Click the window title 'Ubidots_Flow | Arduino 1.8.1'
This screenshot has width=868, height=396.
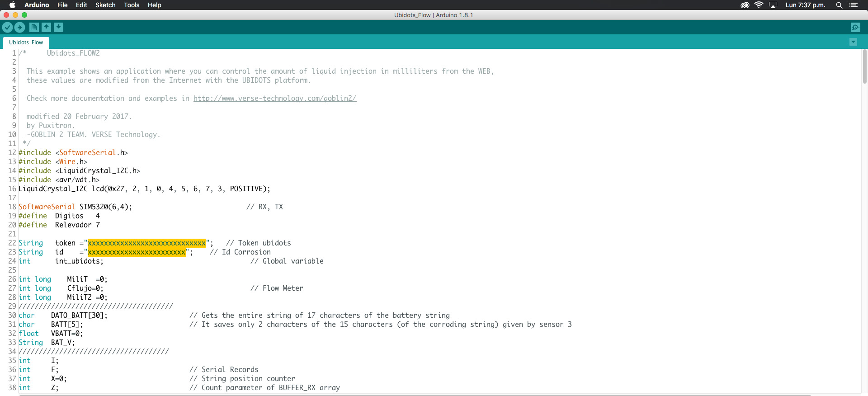[x=434, y=15]
